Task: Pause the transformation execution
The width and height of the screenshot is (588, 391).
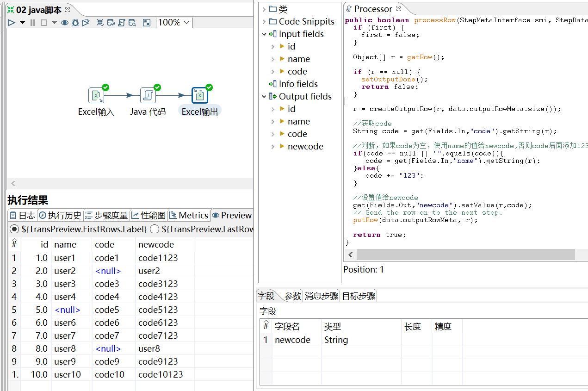Action: pyautogui.click(x=33, y=22)
